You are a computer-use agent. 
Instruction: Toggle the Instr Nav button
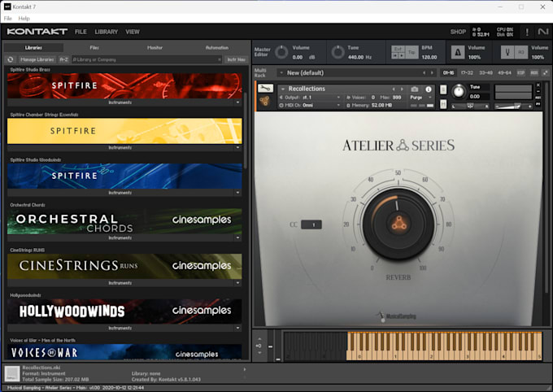point(236,59)
